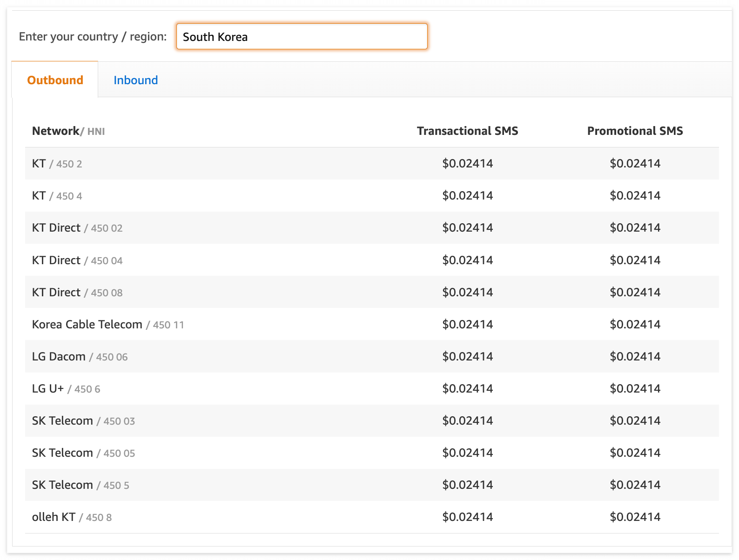Click the country / region input field
Screen dimensions: 739x560
coord(302,36)
